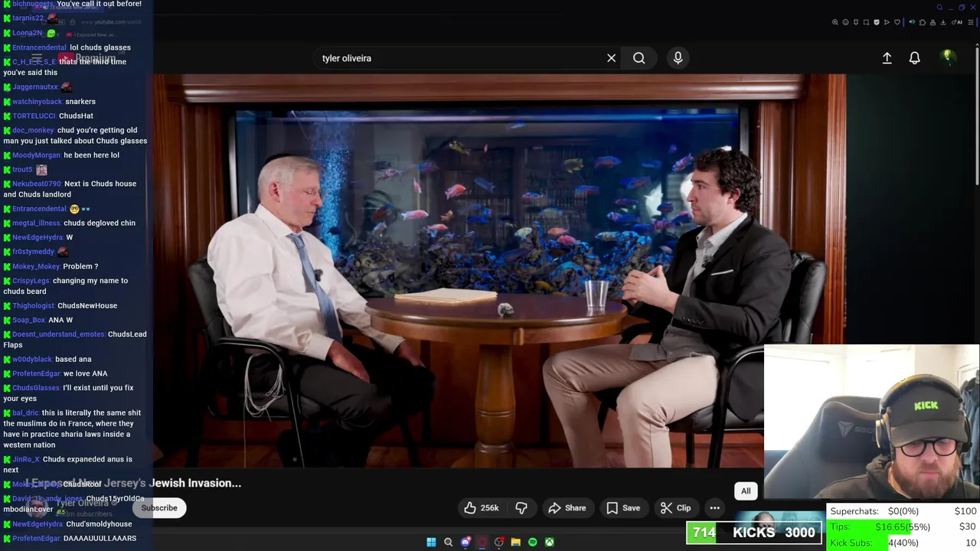Viewport: 980px width, 551px height.
Task: Share the video
Action: pos(567,508)
